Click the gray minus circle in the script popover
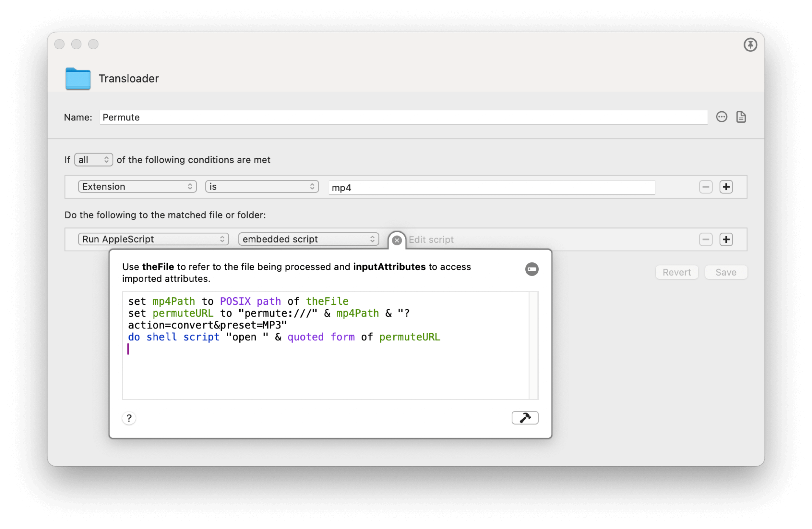The image size is (812, 529). point(531,269)
